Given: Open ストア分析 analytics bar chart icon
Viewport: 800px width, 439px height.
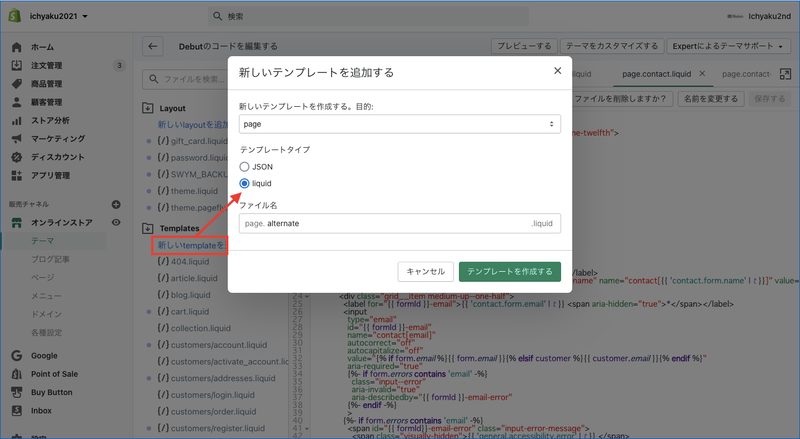Looking at the screenshot, I should (x=16, y=120).
